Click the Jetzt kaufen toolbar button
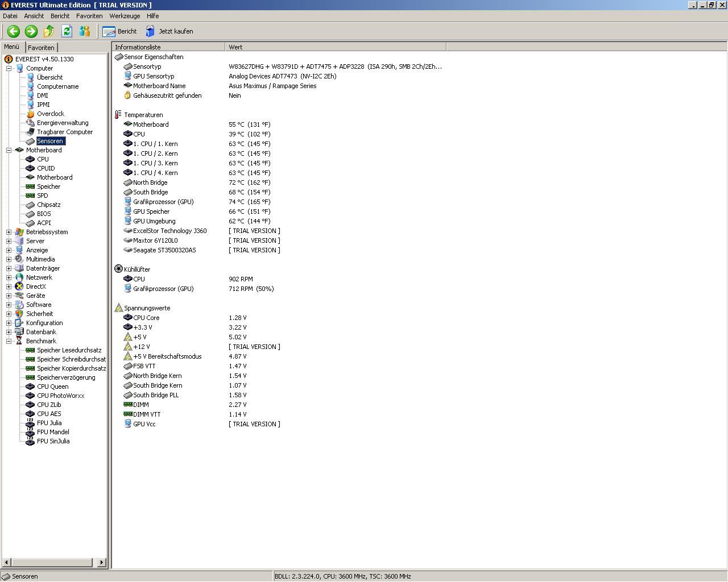 click(x=169, y=31)
